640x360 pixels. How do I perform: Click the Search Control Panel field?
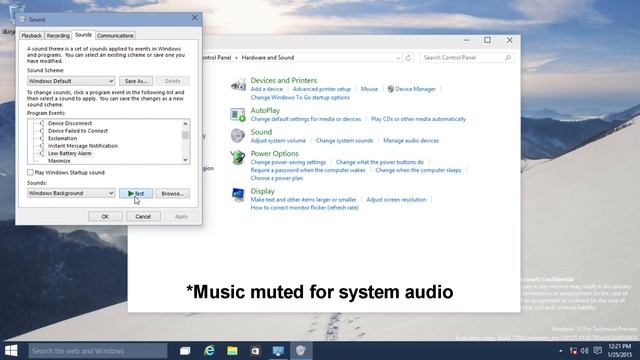coord(467,58)
